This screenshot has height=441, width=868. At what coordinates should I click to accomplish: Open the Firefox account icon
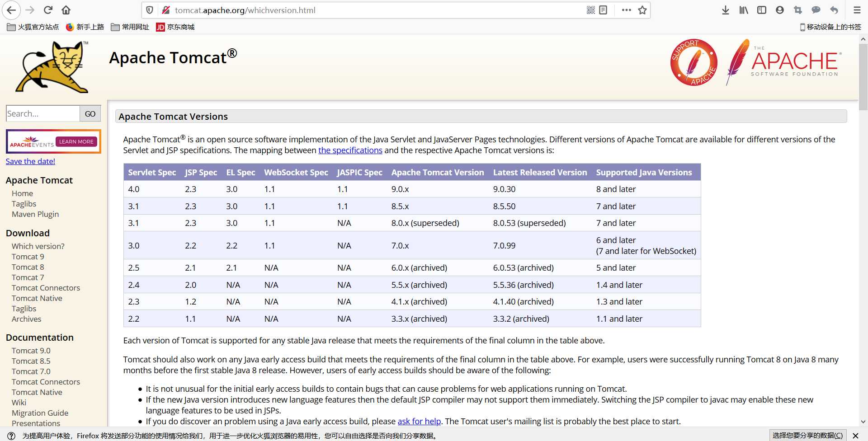tap(780, 10)
